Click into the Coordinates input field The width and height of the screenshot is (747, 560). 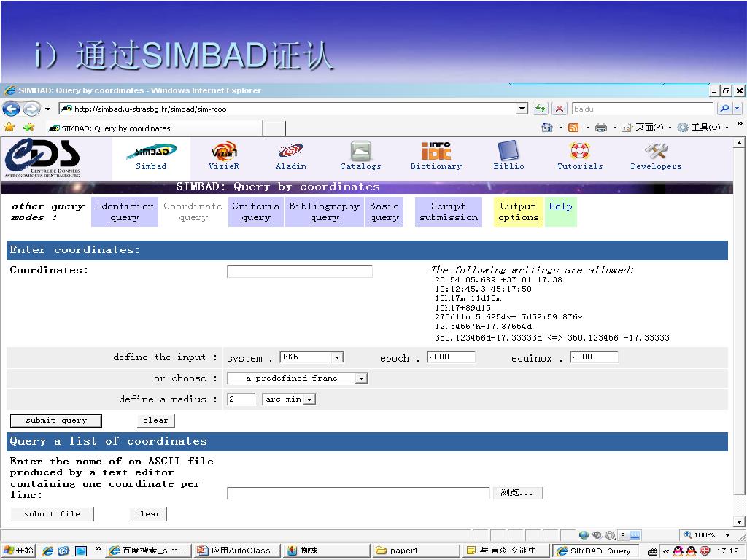[x=300, y=272]
